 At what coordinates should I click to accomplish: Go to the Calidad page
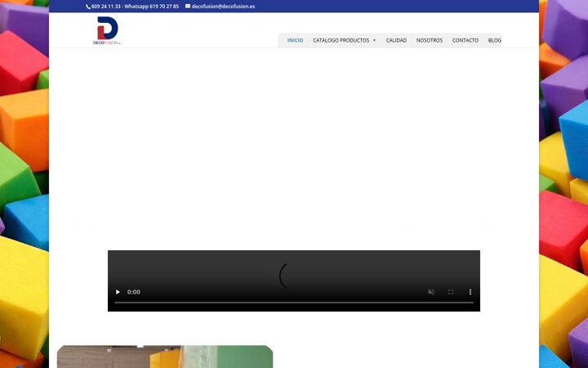click(396, 40)
